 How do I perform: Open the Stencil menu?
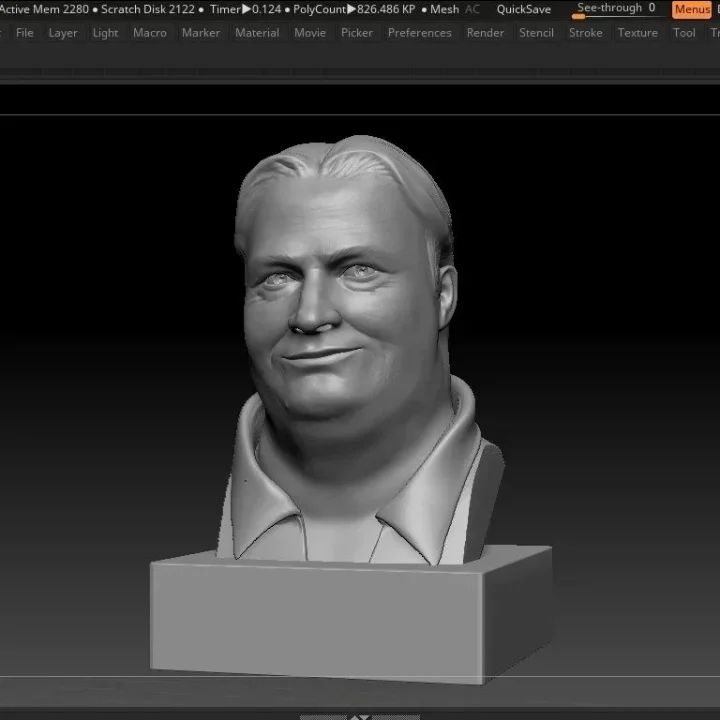coord(536,33)
